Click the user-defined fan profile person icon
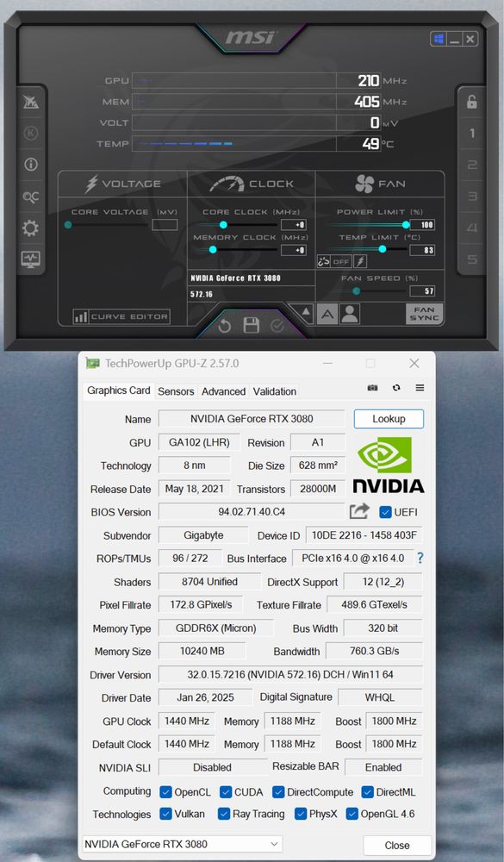Viewport: 504px width, 862px height. [x=350, y=315]
